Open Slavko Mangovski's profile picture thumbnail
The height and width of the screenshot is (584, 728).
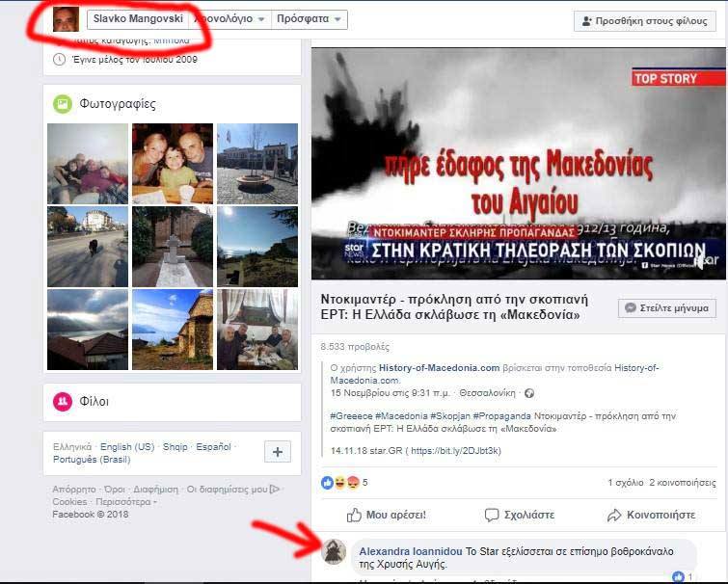coord(66,19)
